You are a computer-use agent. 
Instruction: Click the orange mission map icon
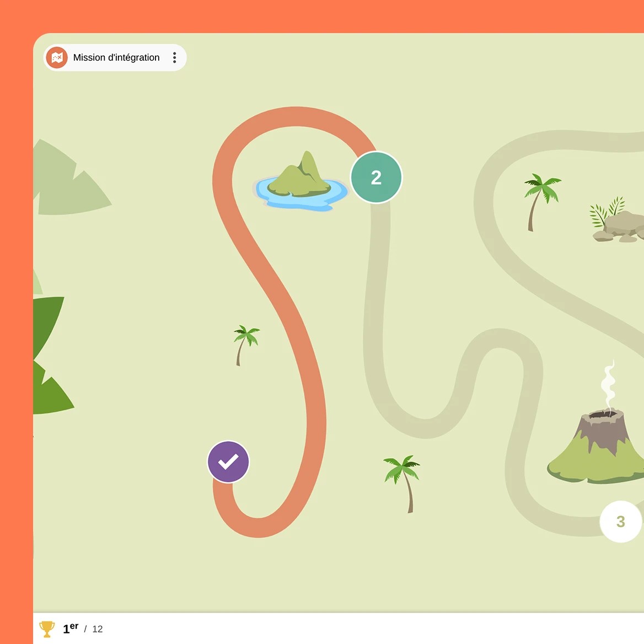tap(57, 58)
